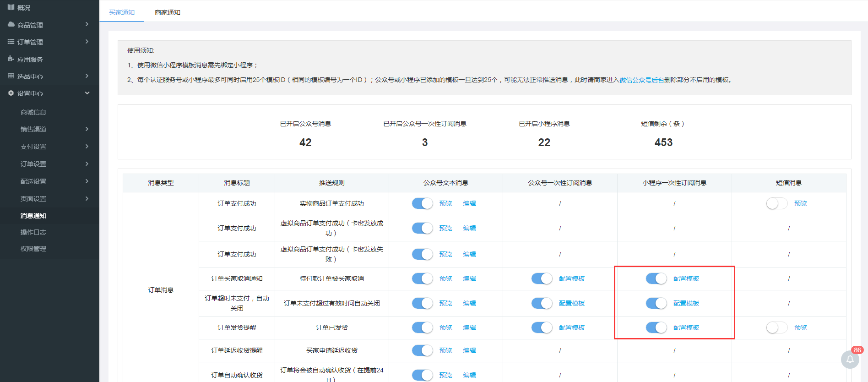Click the 订单消息 message type cell
Screen dimensions: 868x382
click(161, 290)
